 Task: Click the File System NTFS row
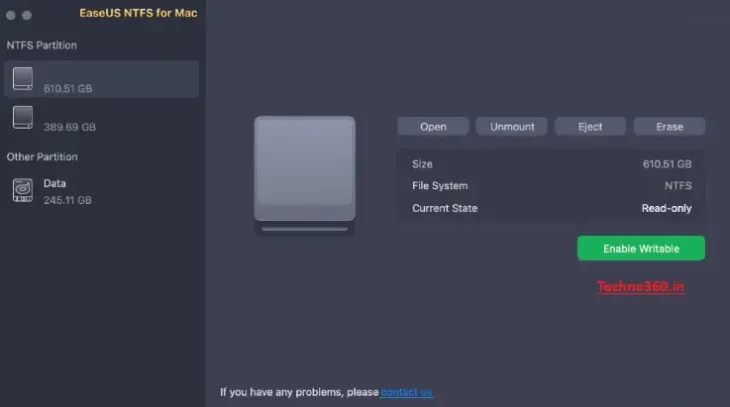[551, 186]
